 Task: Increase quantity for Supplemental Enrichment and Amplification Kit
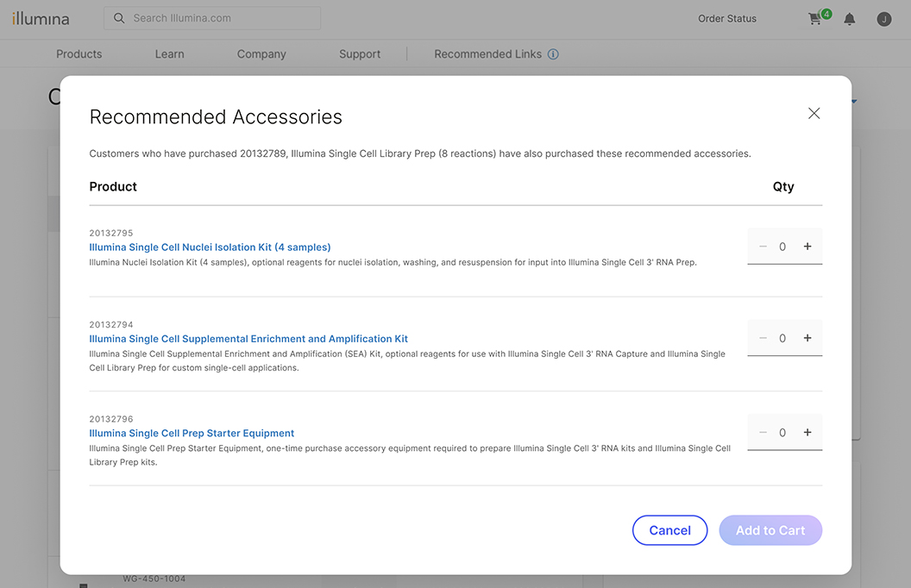point(807,338)
